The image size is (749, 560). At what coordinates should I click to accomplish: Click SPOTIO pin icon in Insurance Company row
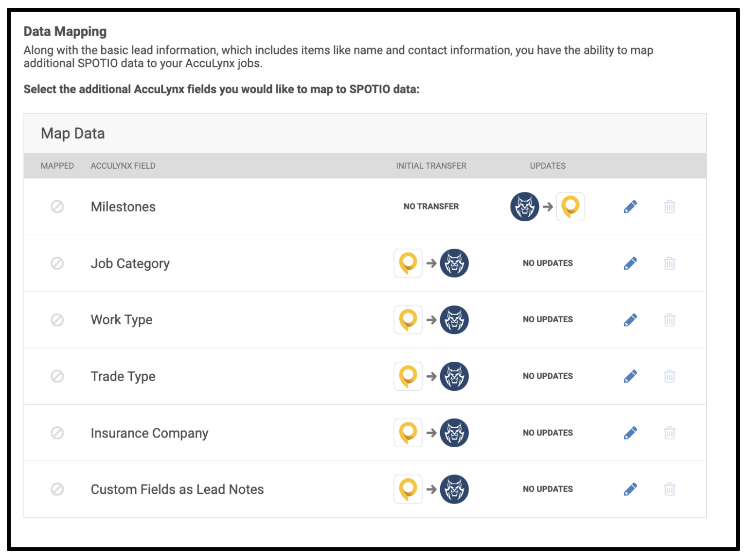click(x=408, y=433)
